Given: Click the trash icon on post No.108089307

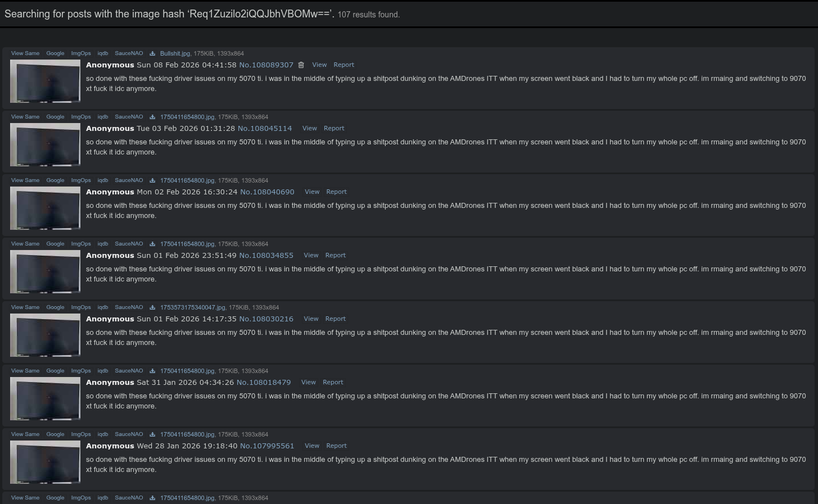Looking at the screenshot, I should pos(301,65).
